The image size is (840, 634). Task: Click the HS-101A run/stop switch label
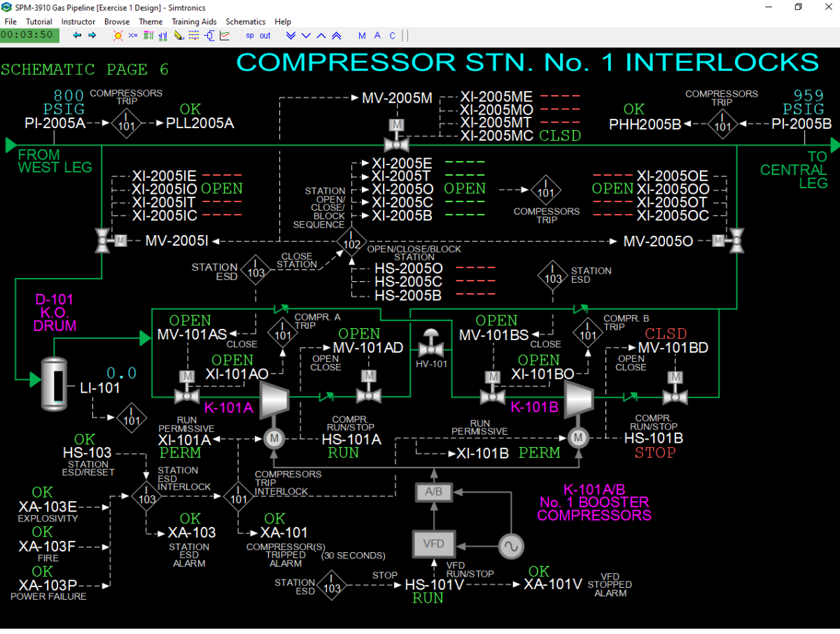(351, 439)
